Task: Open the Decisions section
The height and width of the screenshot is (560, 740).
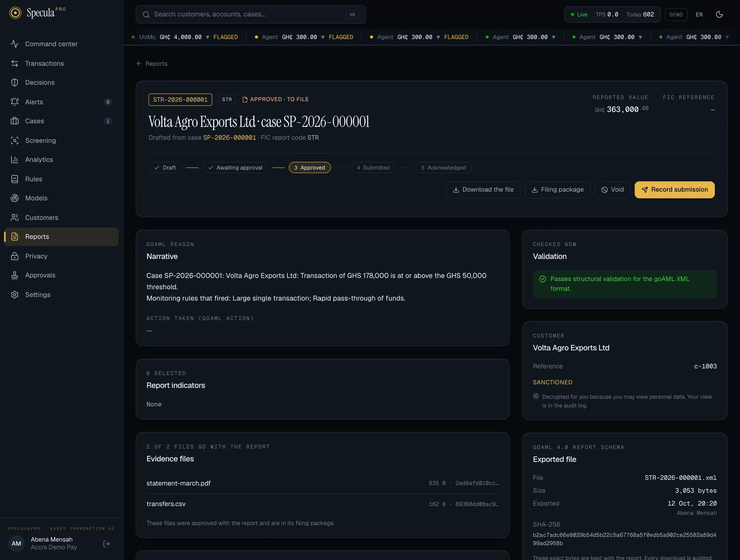Action: (x=61, y=82)
